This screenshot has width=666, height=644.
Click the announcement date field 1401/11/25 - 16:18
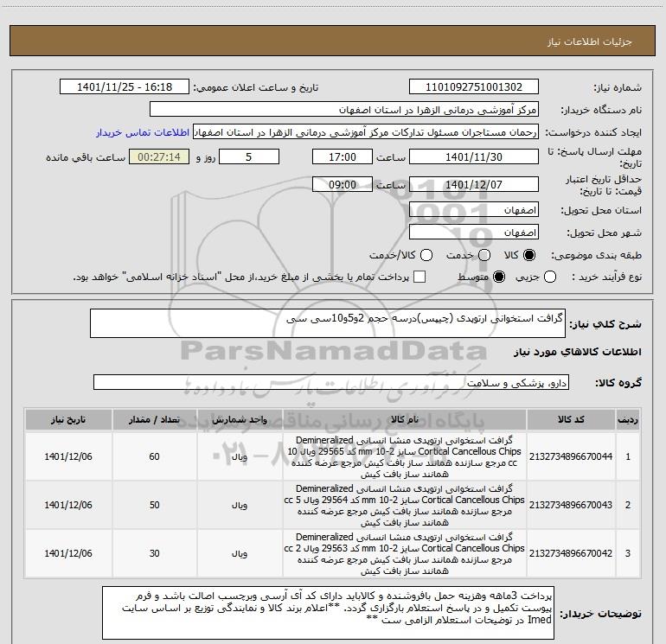(x=125, y=86)
